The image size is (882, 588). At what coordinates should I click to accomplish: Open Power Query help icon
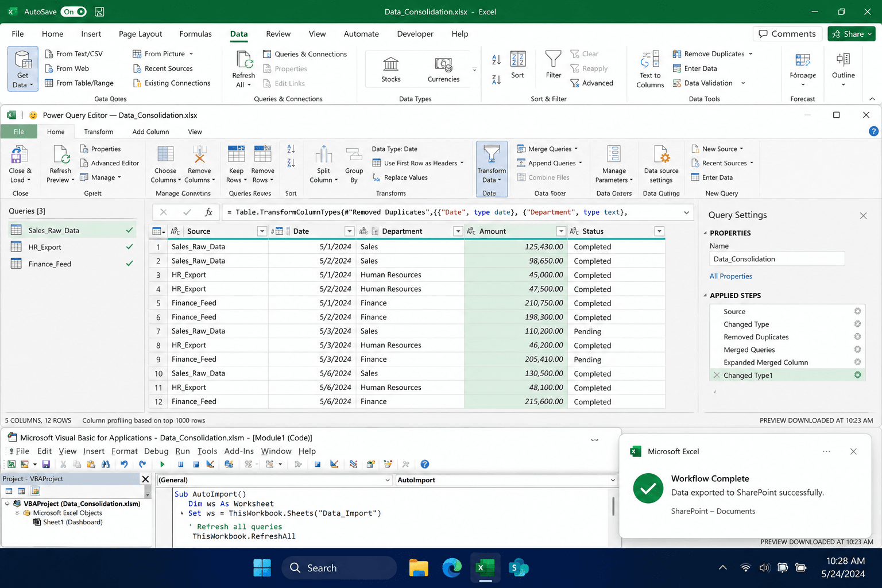click(873, 131)
